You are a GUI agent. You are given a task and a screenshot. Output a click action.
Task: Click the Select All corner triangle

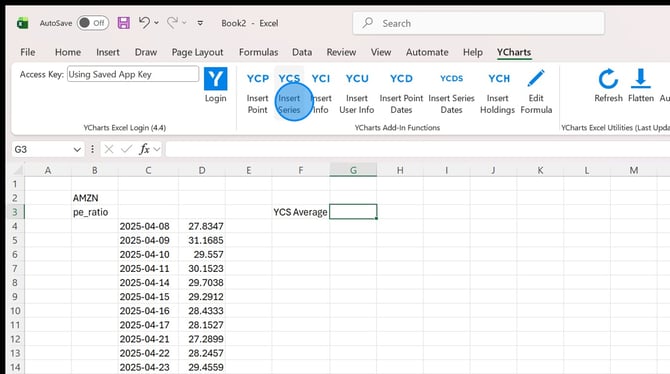(17, 170)
